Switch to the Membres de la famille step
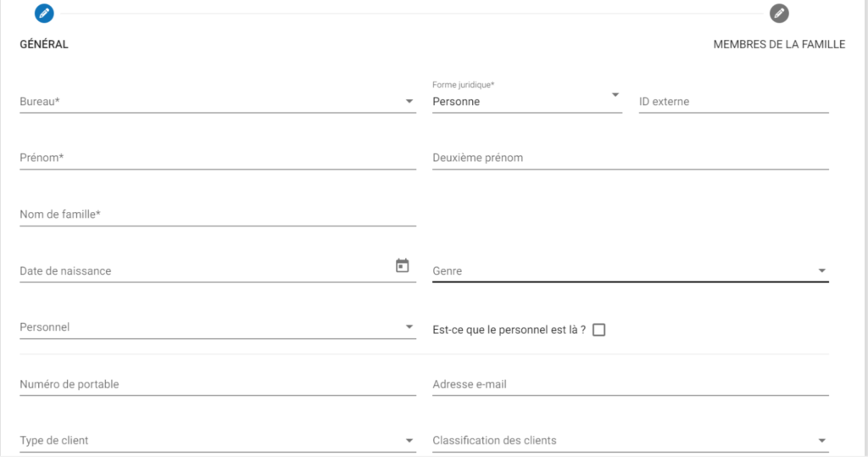868x457 pixels. 779,44
